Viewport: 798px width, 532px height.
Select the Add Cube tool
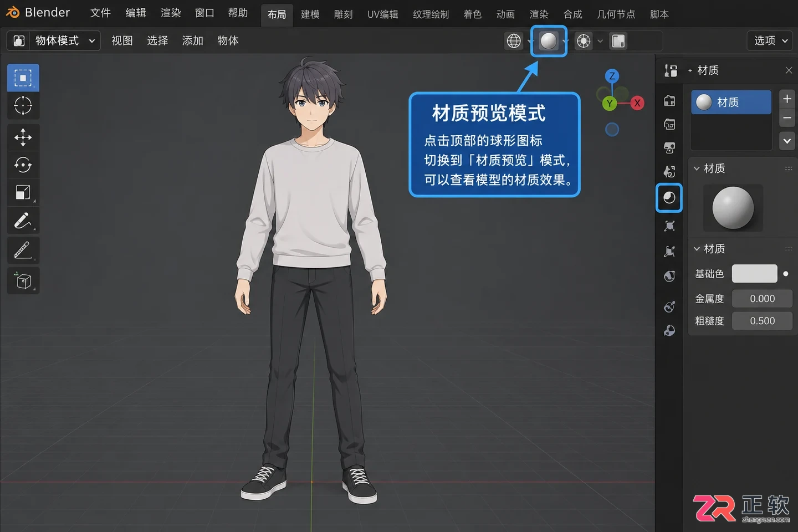(23, 280)
